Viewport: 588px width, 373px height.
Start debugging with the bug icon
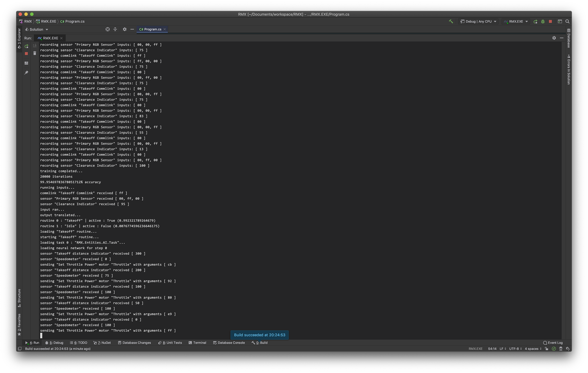pyautogui.click(x=543, y=22)
